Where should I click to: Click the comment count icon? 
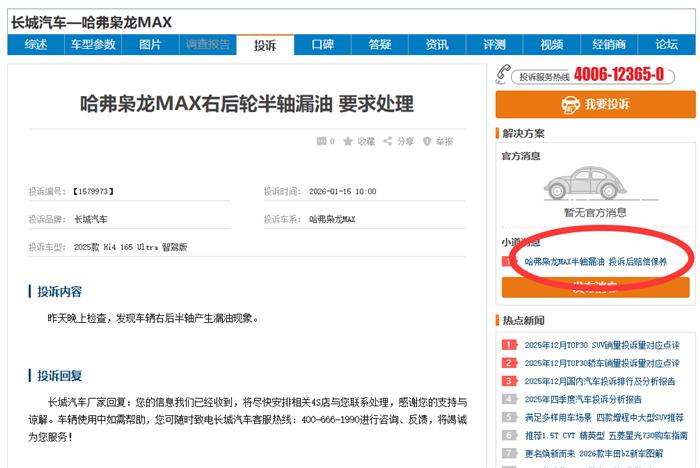322,142
